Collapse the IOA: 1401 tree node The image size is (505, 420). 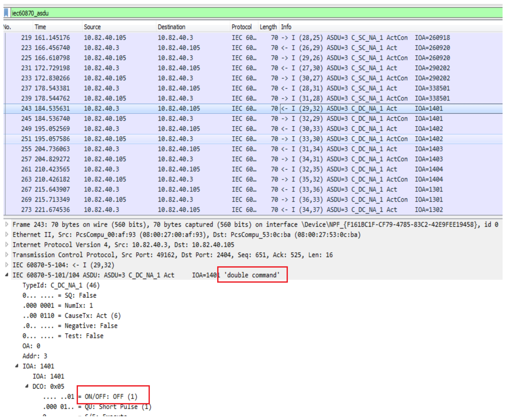click(17, 366)
